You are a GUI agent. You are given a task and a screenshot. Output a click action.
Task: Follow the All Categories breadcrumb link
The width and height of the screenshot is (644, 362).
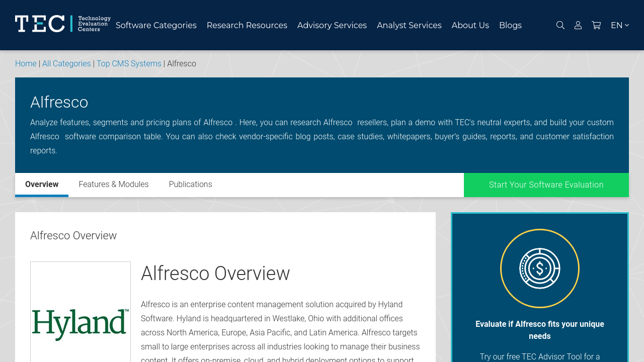[66, 64]
